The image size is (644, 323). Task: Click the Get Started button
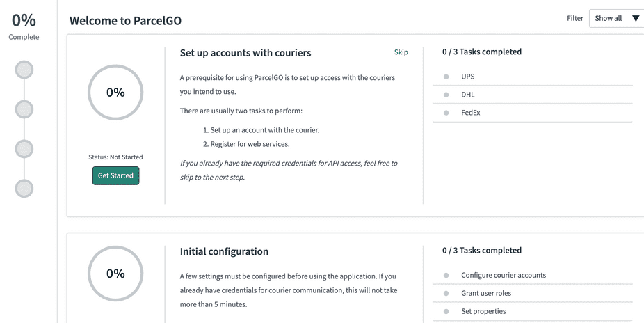(x=116, y=175)
